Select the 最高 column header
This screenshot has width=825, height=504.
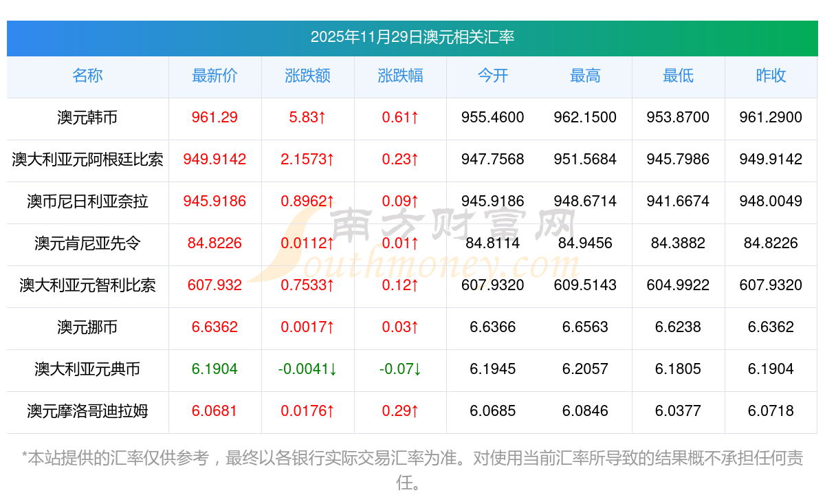click(585, 76)
